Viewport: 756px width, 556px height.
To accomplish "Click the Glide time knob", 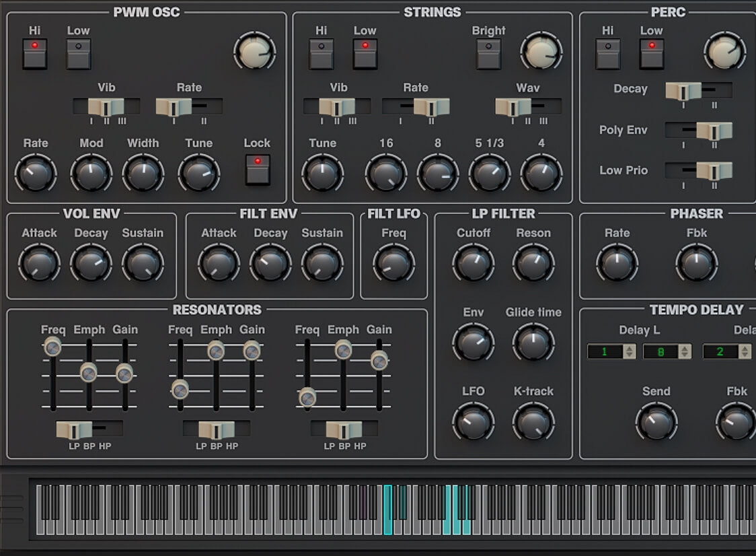I will [533, 343].
